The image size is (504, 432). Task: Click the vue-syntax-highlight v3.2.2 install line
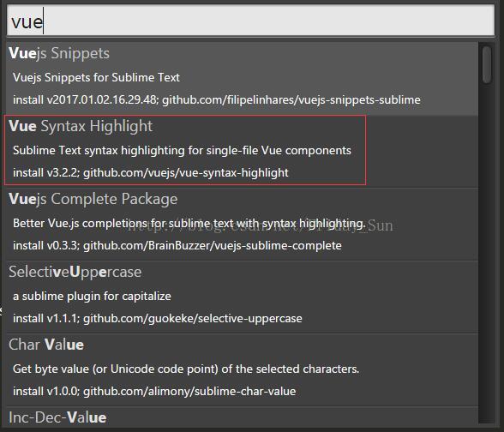[x=151, y=173]
